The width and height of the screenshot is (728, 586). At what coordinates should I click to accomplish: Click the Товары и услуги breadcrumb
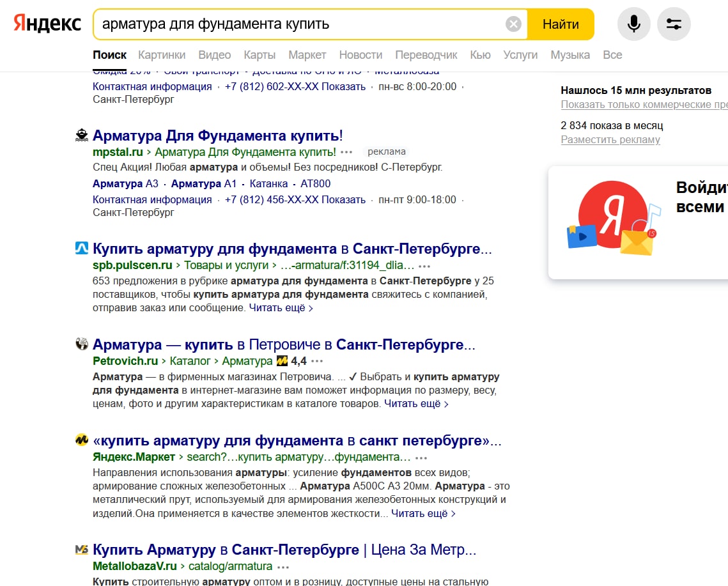click(x=226, y=265)
